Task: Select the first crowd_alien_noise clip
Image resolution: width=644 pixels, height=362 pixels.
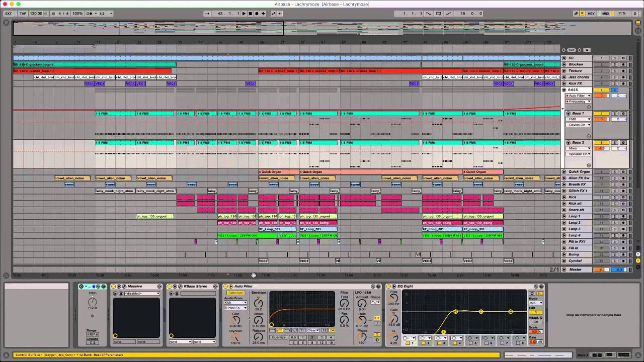Action: point(72,178)
